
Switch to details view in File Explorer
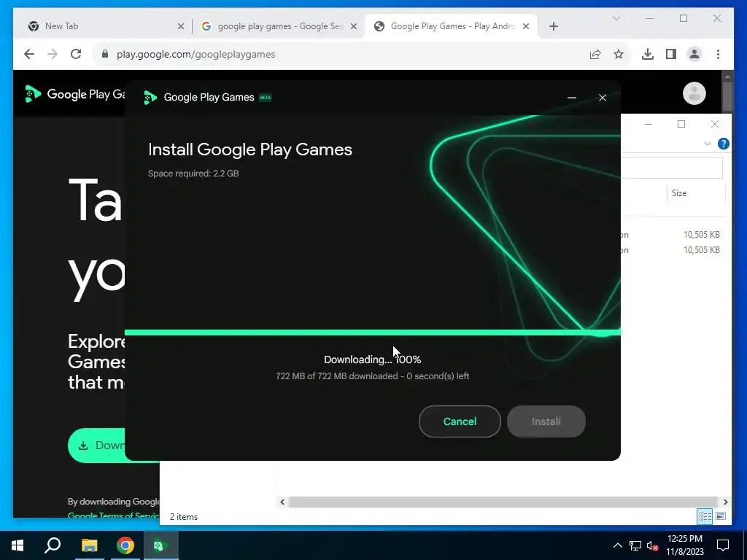coord(705,516)
